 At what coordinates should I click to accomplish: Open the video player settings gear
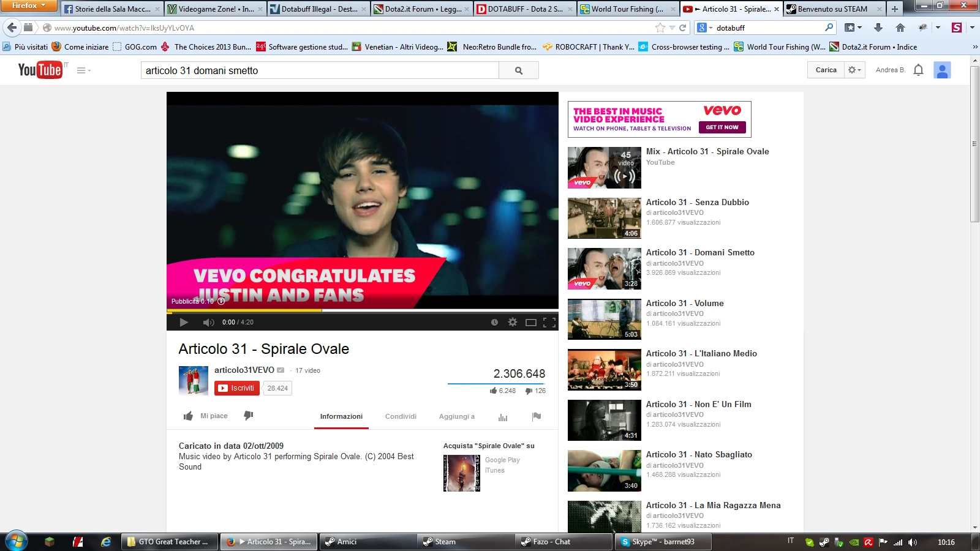[513, 322]
